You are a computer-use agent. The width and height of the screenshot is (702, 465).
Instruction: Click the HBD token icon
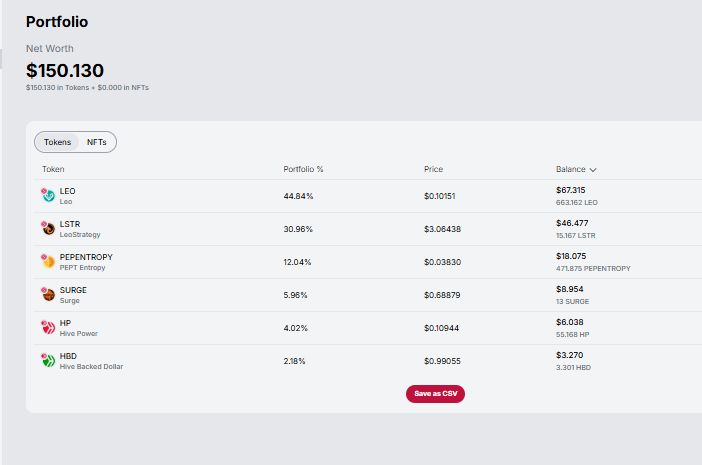47,361
